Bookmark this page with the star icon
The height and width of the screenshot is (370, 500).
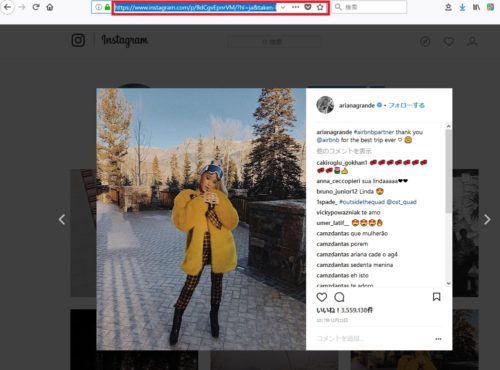pos(320,7)
